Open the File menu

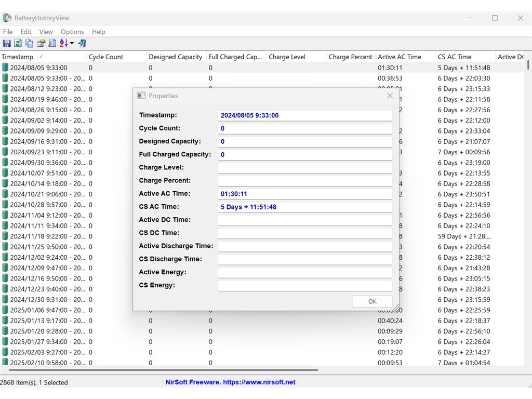(x=8, y=32)
